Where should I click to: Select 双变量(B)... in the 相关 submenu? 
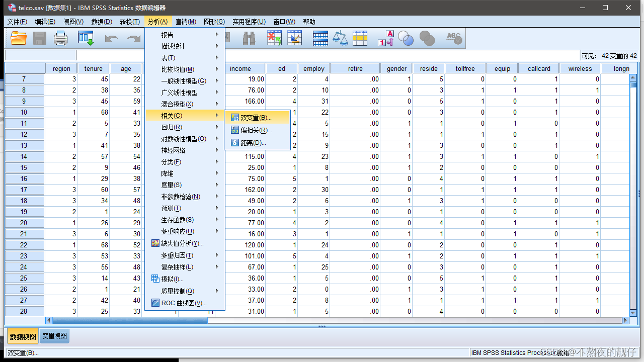click(x=258, y=118)
